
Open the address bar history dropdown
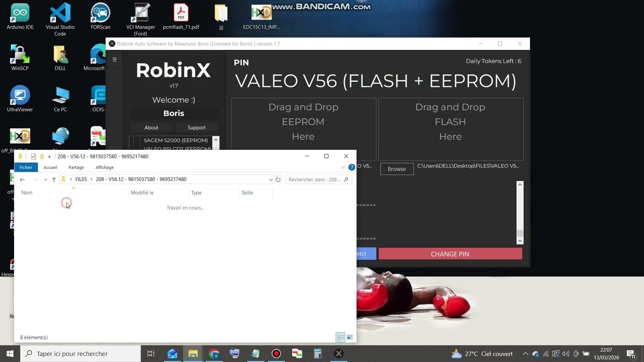[271, 179]
